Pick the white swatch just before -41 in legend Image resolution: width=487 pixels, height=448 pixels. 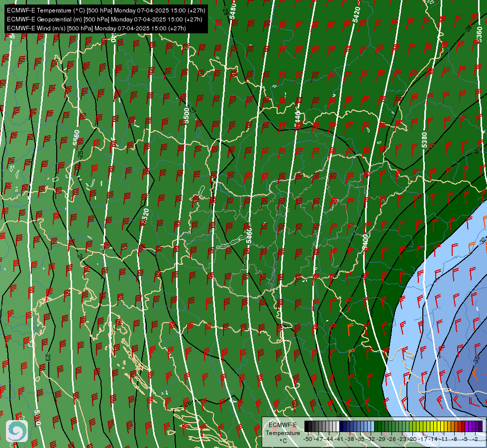coord(338,426)
